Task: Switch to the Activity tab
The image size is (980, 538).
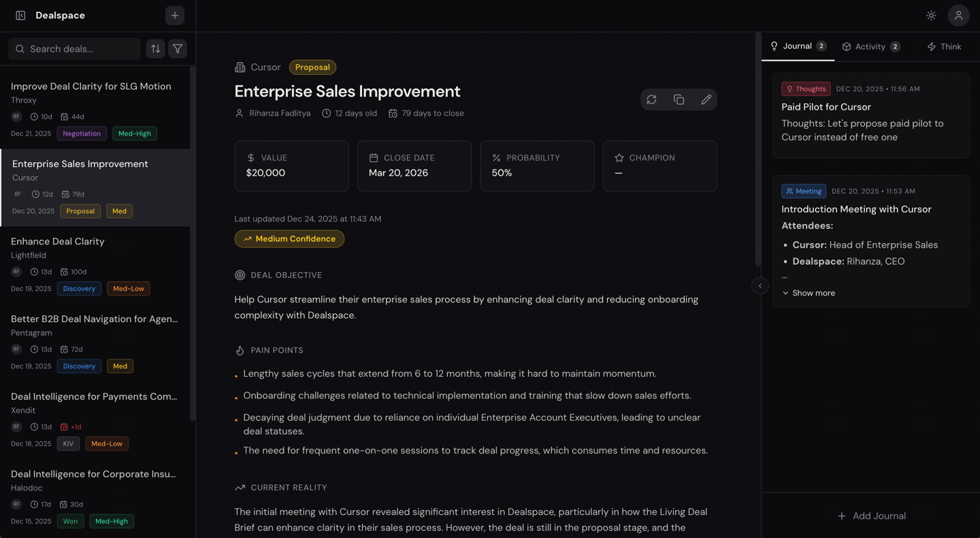Action: tap(870, 46)
